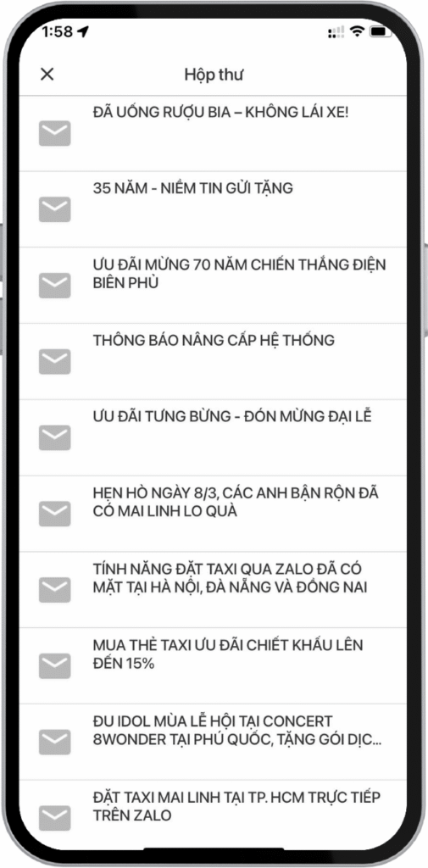Screen dimensions: 428x868
Task: Open message ĐÃ UỐNG RƯỢU BIA – KHÔNG LÁI XE!
Action: click(x=213, y=133)
